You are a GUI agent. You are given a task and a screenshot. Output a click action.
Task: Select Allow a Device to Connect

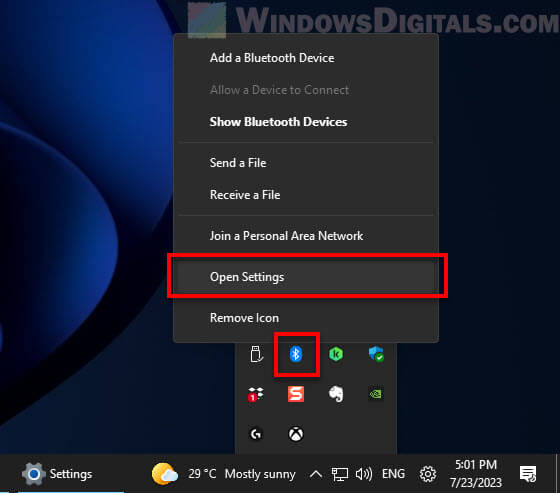click(306, 90)
